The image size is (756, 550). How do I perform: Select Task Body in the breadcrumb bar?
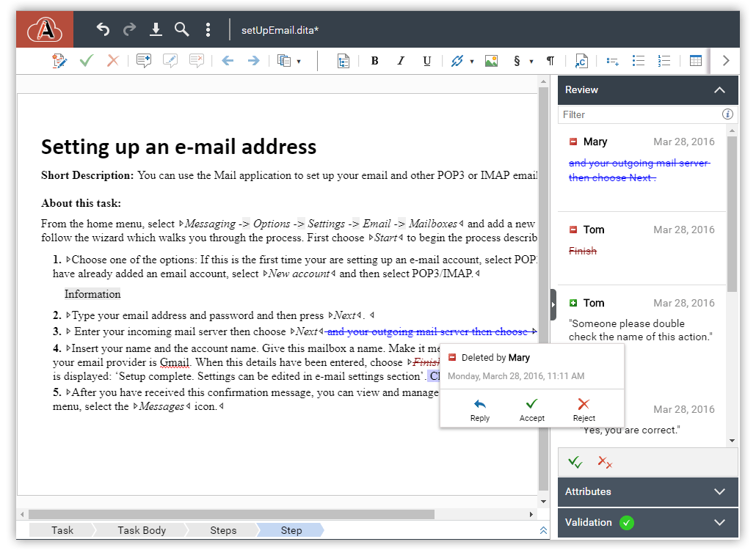(142, 530)
